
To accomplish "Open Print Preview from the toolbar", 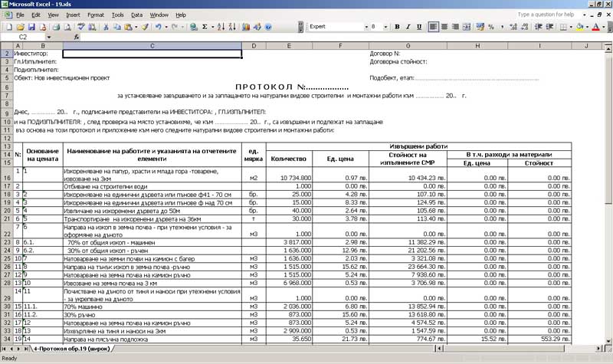I will [x=67, y=27].
